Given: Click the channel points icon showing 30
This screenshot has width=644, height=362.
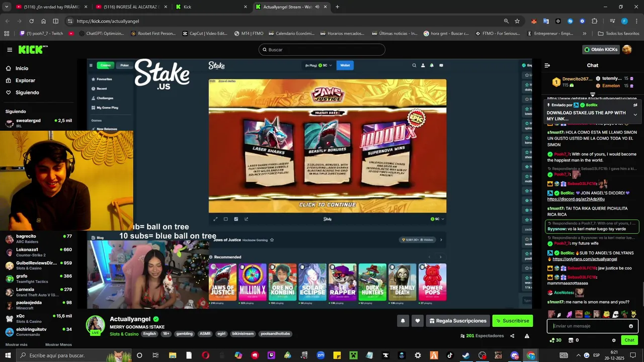Looking at the screenshot, I should 556,340.
